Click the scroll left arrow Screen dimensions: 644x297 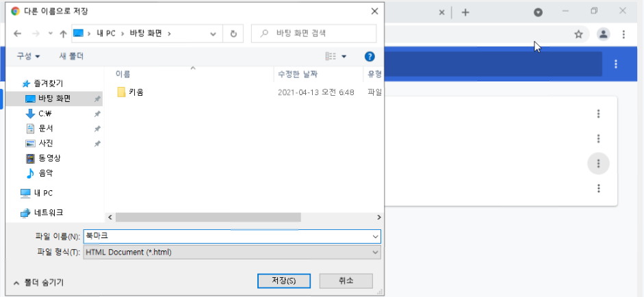[x=110, y=217]
